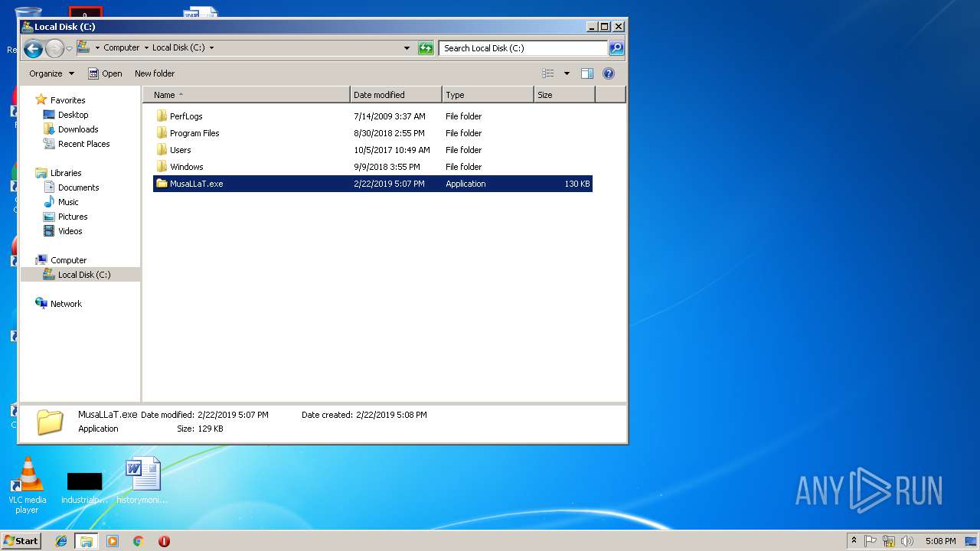Click the Forward navigation arrow
The height and width of the screenshot is (551, 980).
click(54, 49)
